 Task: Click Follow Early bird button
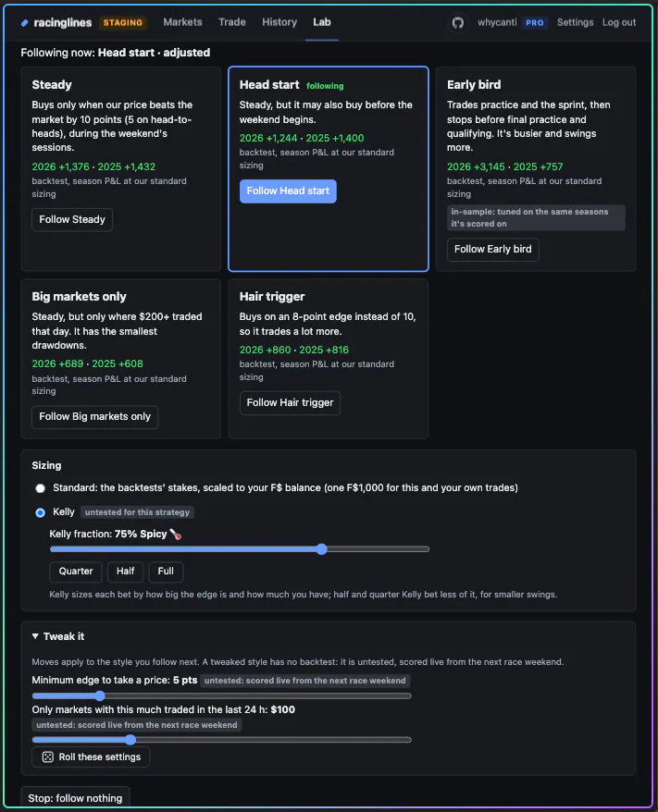pos(492,249)
